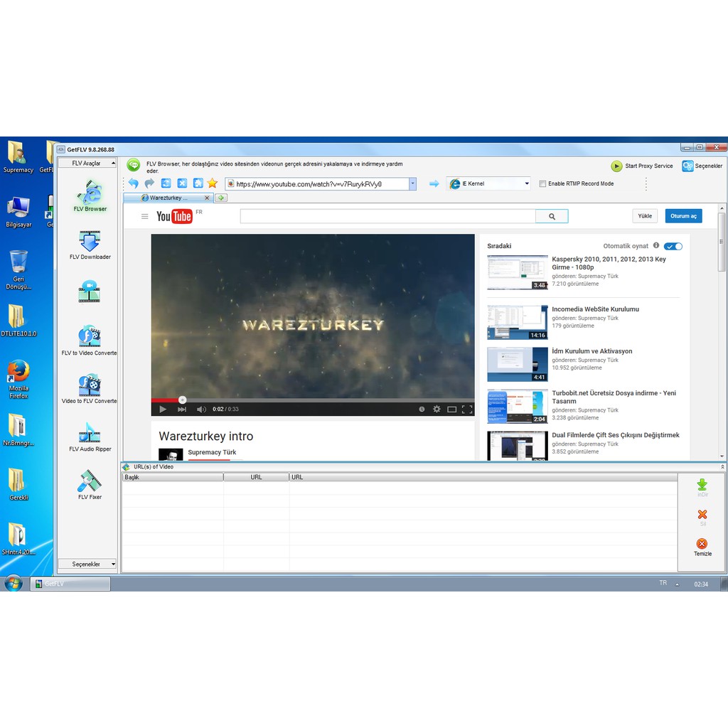Viewport: 728px width, 728px height.
Task: Click the Başlık column header
Action: click(172, 477)
